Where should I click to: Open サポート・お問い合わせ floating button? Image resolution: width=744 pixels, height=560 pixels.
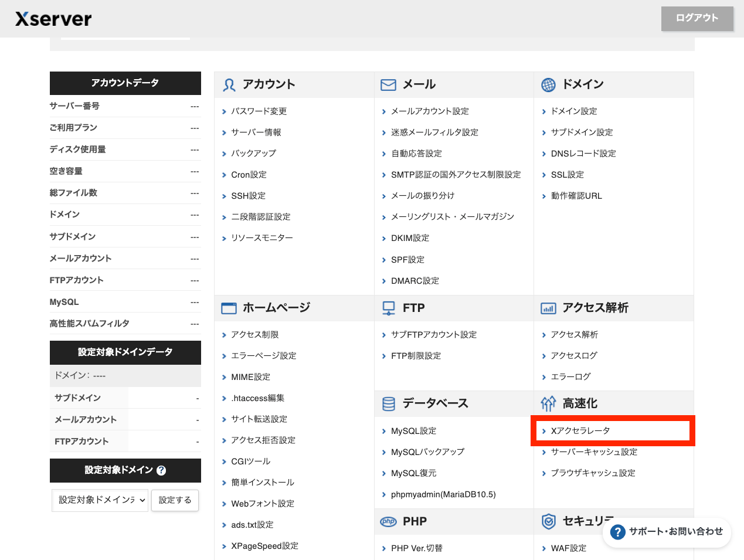tap(667, 532)
